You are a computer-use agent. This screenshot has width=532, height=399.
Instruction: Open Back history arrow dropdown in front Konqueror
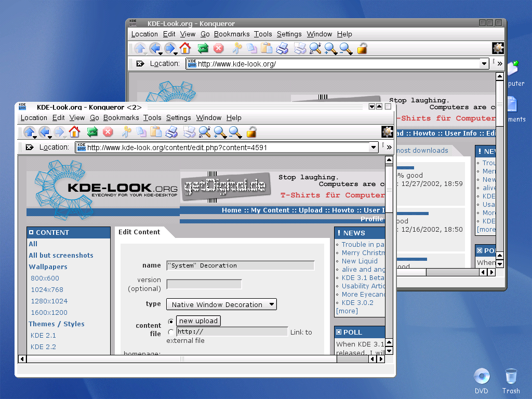click(x=50, y=137)
